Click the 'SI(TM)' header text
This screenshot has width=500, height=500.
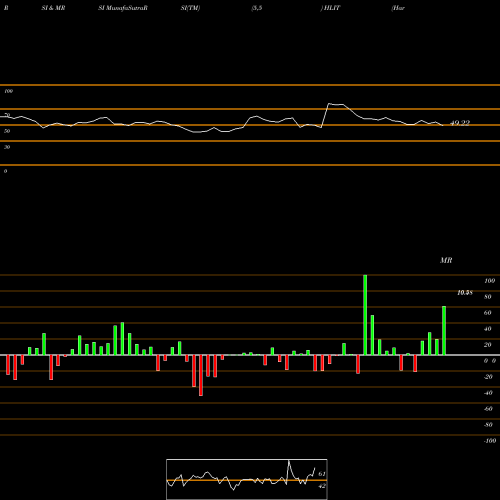[x=190, y=8]
